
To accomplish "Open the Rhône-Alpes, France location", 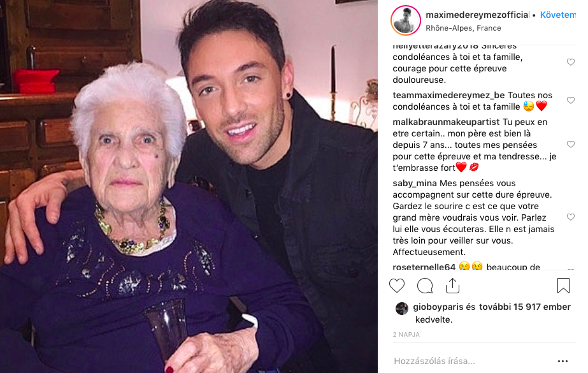I will [463, 28].
